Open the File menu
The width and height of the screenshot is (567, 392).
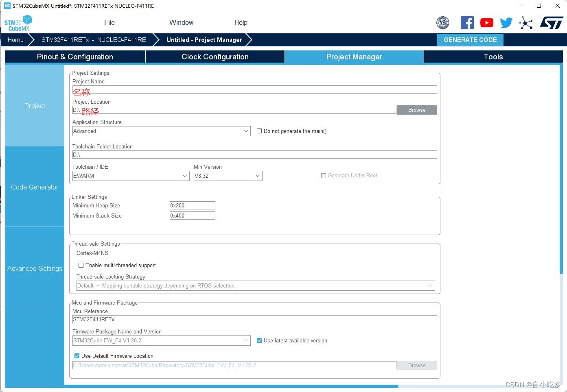[x=109, y=23]
